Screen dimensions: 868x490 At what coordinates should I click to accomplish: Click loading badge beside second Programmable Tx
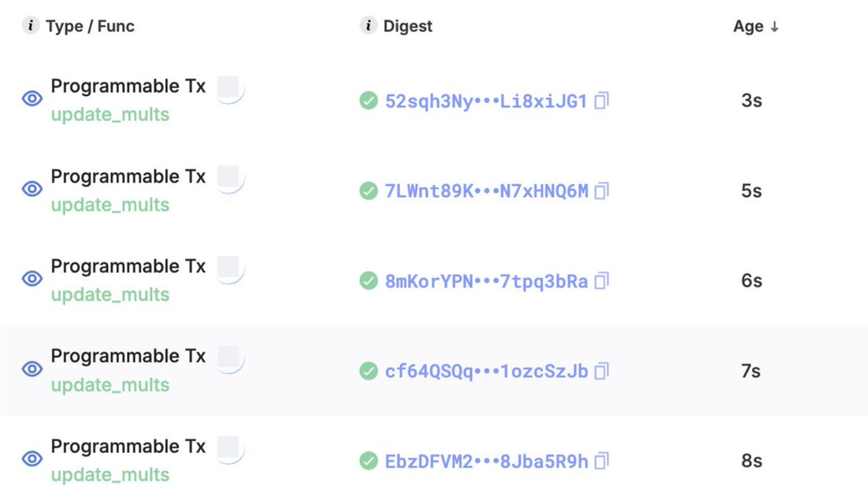(x=230, y=177)
